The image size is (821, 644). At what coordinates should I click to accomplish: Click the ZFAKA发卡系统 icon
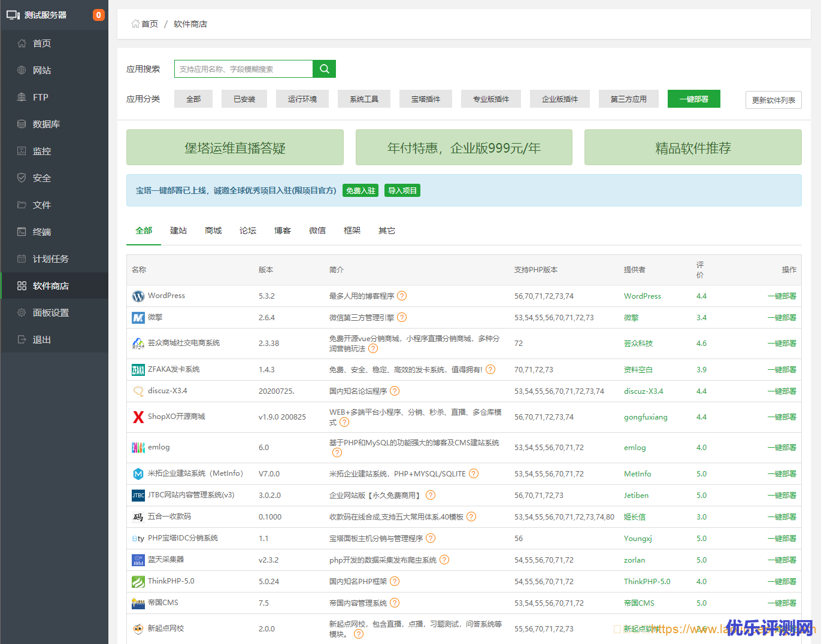[138, 370]
